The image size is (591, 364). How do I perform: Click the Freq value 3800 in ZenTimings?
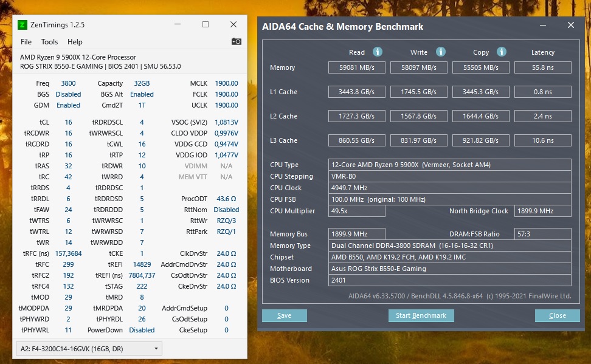point(68,83)
